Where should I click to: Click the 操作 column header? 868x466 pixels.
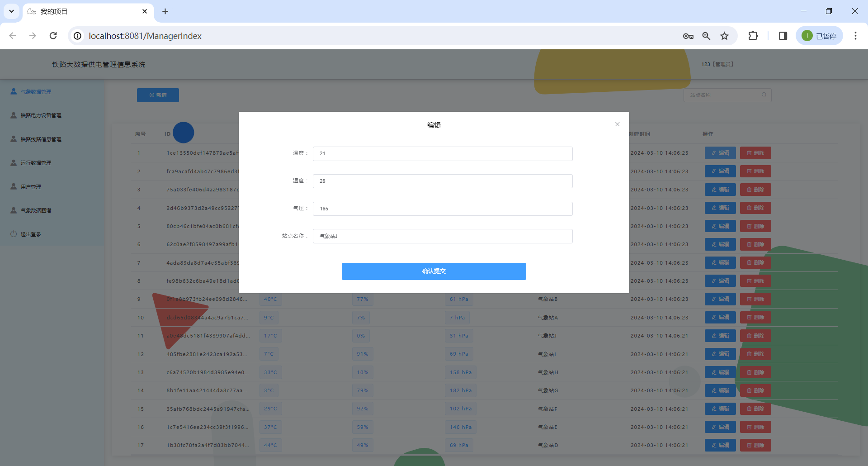click(x=708, y=134)
